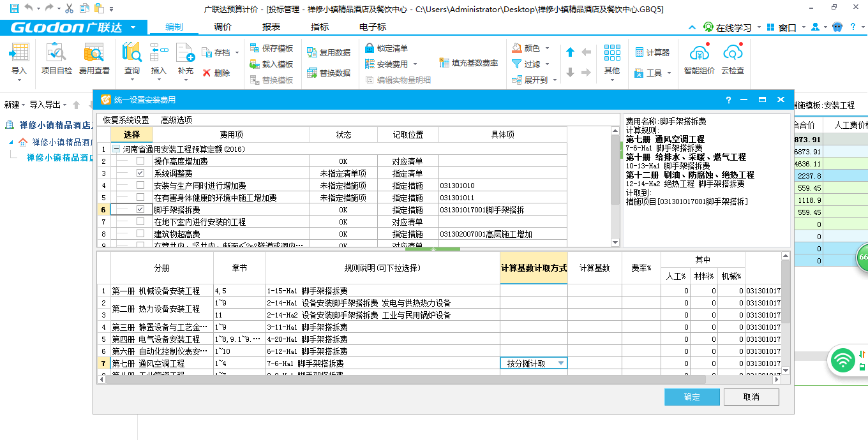Uncheck the 系统调整费 checkbox
This screenshot has height=440, width=868.
140,173
